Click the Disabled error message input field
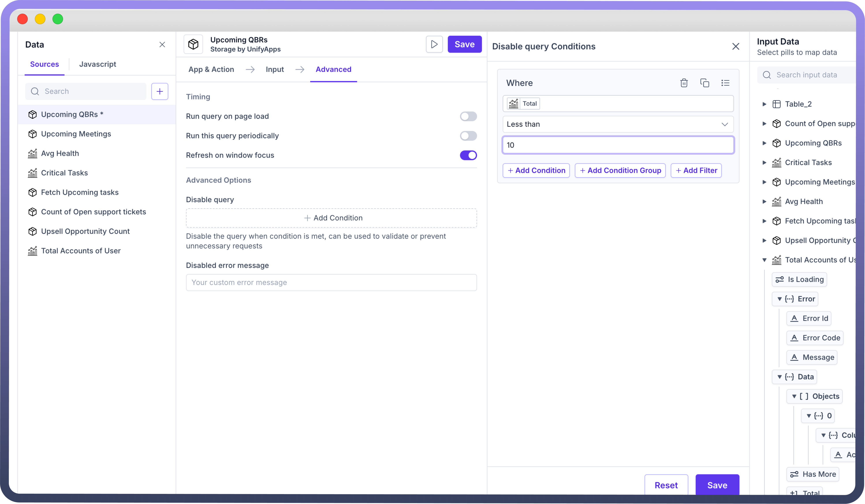 click(331, 282)
